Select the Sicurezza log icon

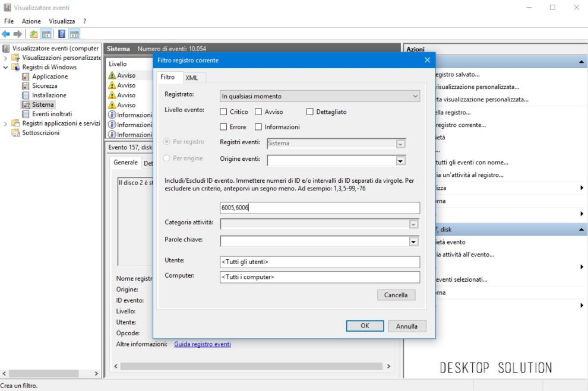pos(26,86)
